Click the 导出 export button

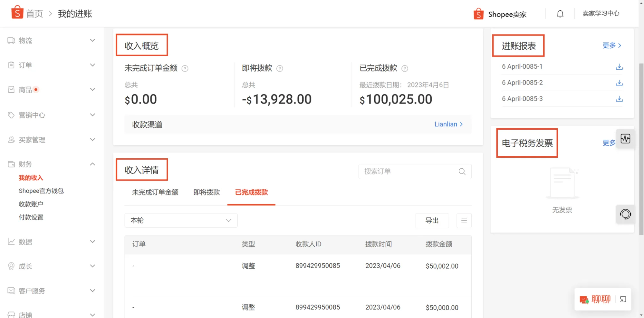click(432, 220)
